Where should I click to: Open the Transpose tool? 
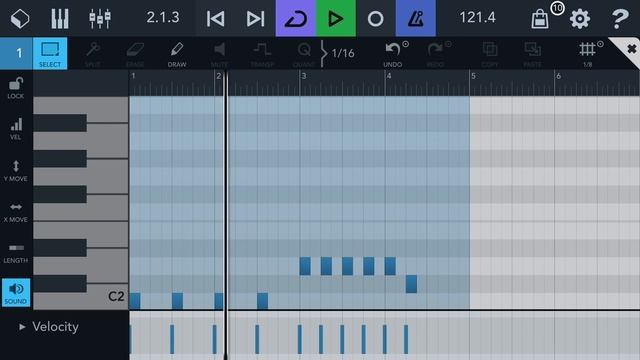coord(262,54)
